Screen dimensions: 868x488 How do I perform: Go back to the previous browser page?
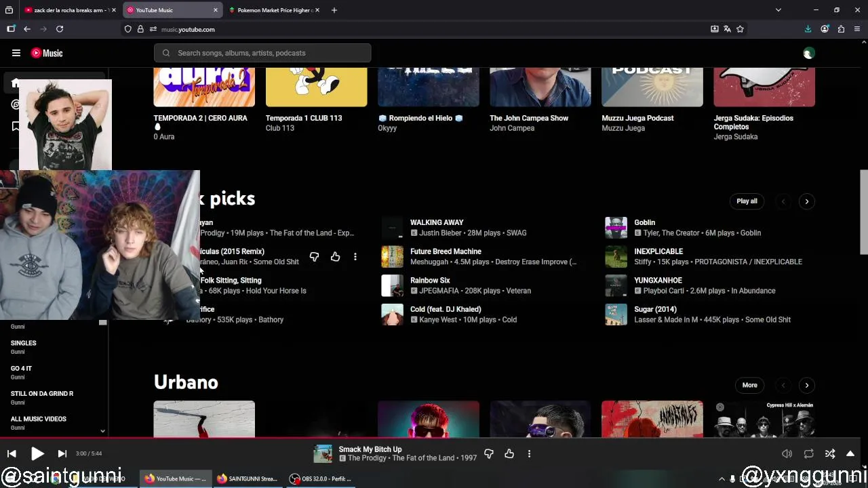click(27, 29)
